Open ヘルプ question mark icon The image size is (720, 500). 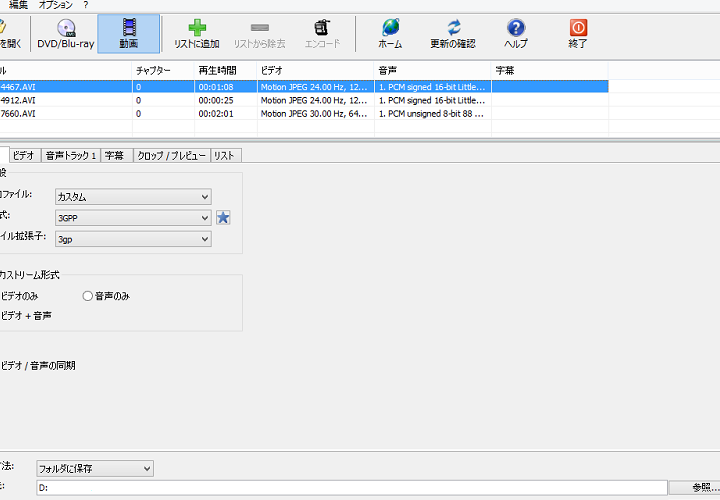click(516, 33)
